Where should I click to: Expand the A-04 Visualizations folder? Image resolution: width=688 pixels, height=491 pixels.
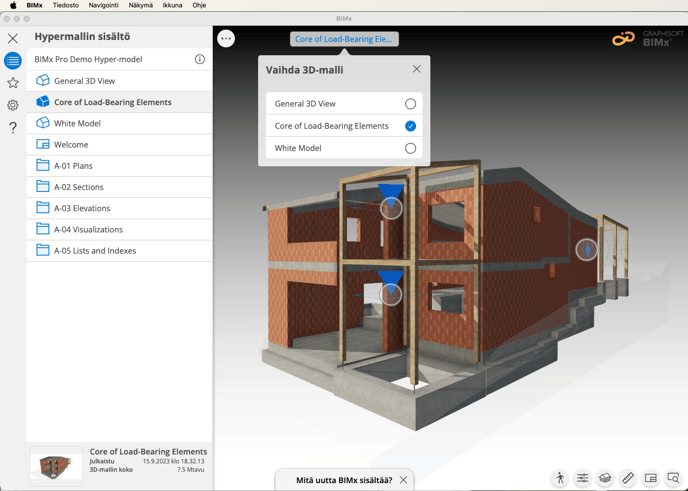[x=119, y=229]
